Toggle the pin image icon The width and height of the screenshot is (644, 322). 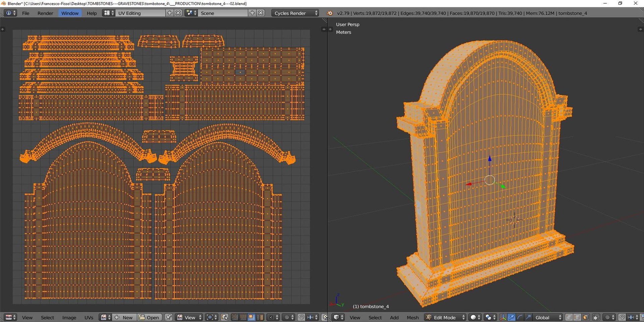tap(169, 317)
